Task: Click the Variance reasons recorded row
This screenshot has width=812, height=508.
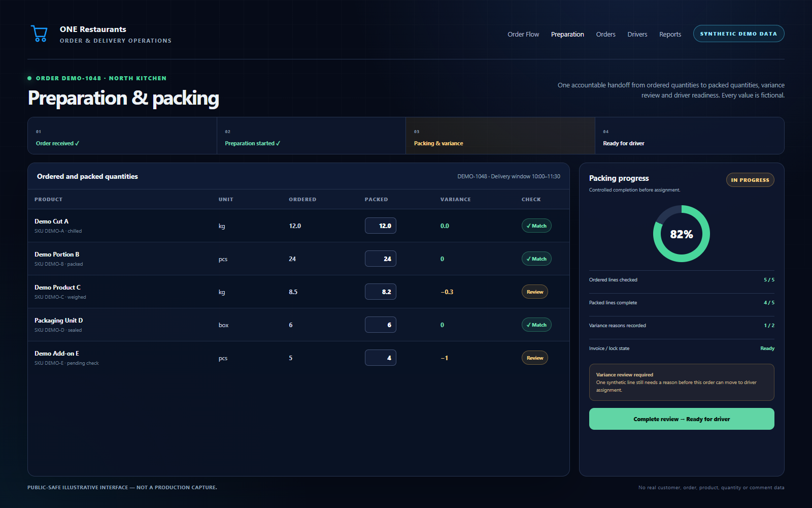Action: point(682,326)
